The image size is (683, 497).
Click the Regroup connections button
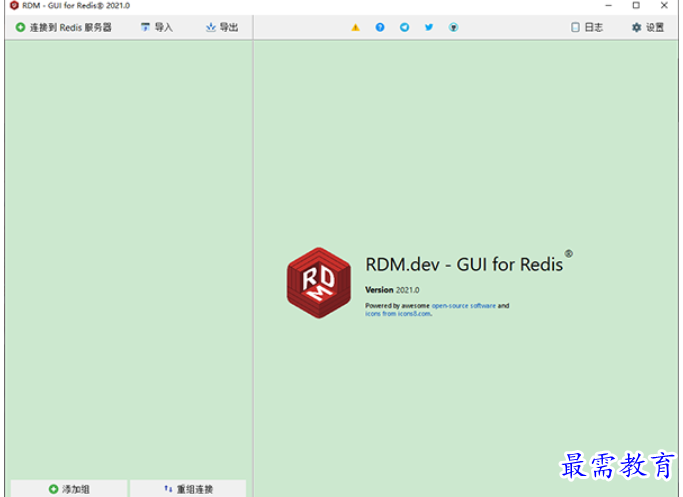(188, 489)
